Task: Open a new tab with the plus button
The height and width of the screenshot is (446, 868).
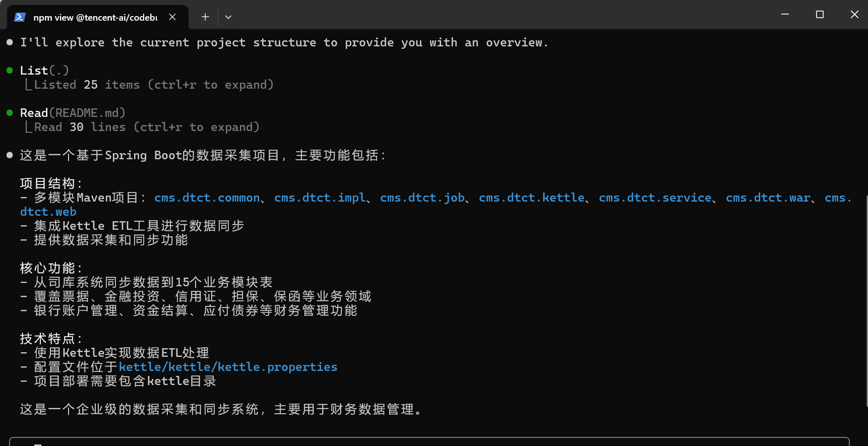Action: click(x=205, y=17)
